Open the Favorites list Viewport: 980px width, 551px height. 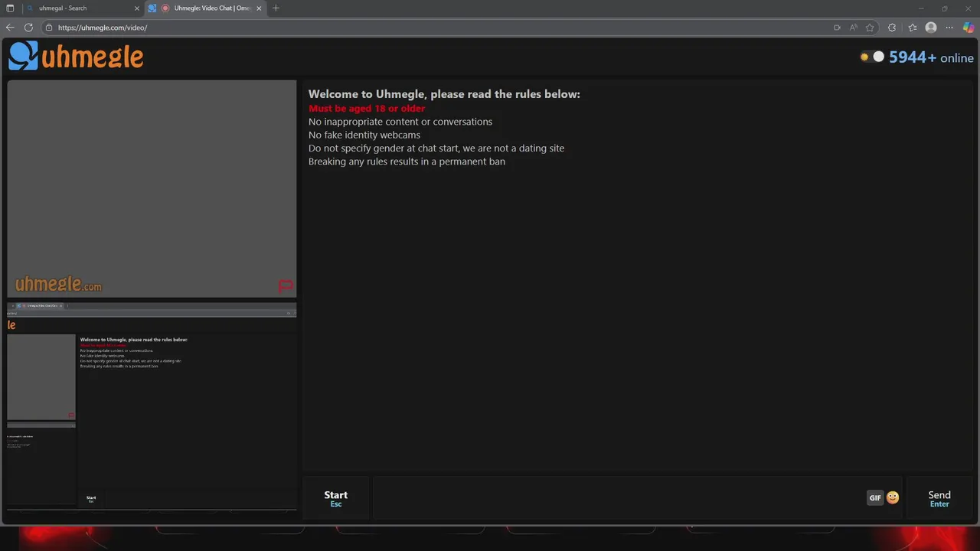912,28
